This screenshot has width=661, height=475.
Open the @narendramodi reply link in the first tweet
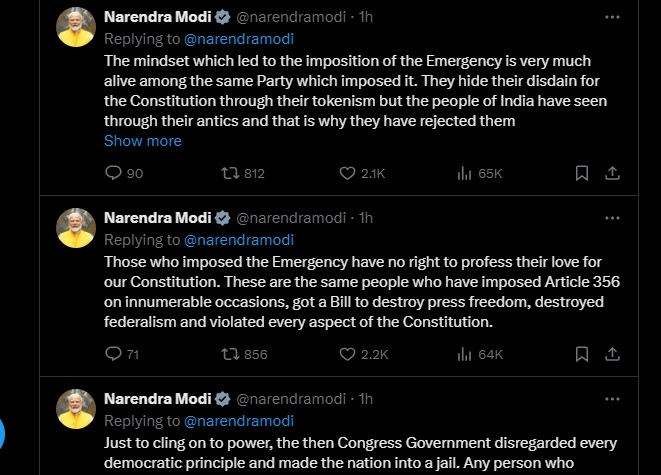(x=238, y=39)
